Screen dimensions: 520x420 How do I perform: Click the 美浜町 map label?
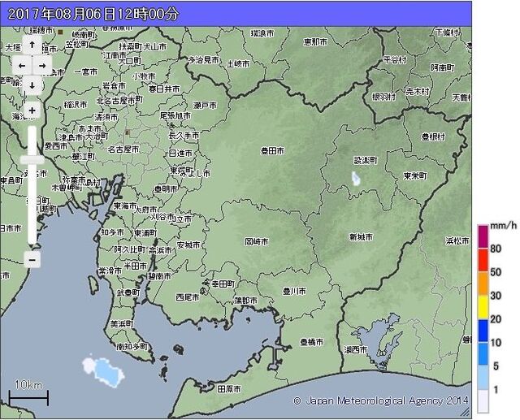(x=122, y=324)
